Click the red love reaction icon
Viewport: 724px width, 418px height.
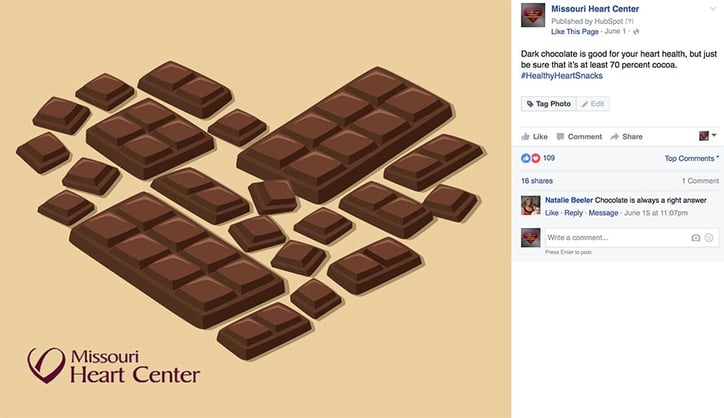coord(535,158)
